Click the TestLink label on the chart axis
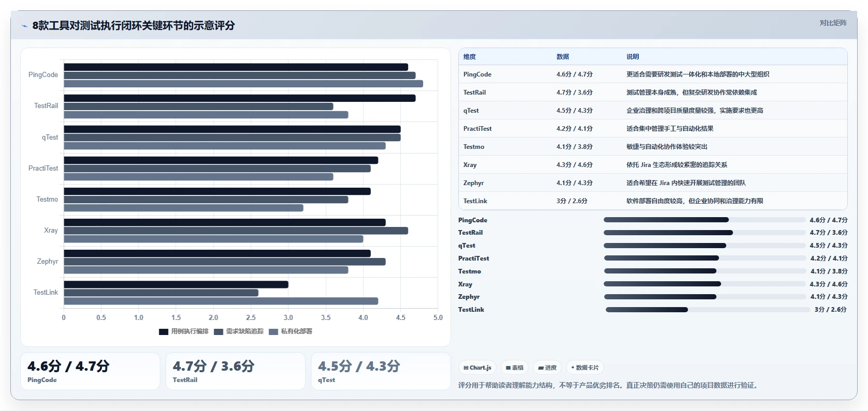The width and height of the screenshot is (868, 411). [x=46, y=292]
